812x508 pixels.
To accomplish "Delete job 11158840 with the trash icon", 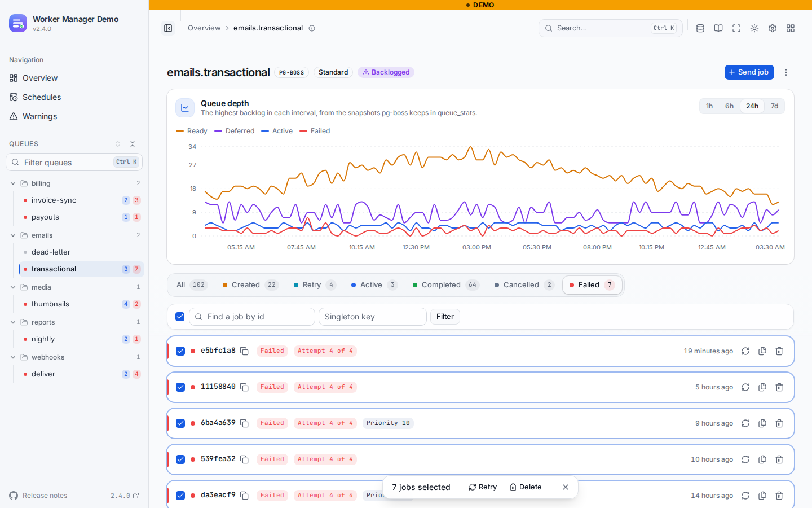I will pyautogui.click(x=779, y=387).
